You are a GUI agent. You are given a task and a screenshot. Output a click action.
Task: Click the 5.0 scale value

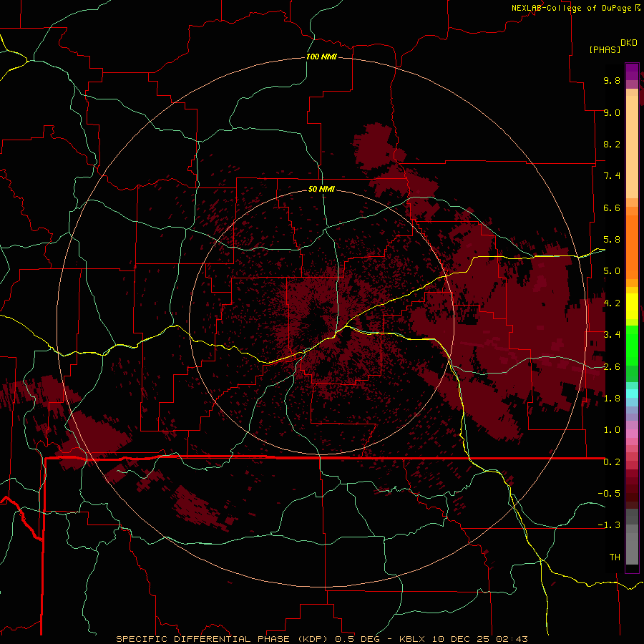pyautogui.click(x=612, y=271)
